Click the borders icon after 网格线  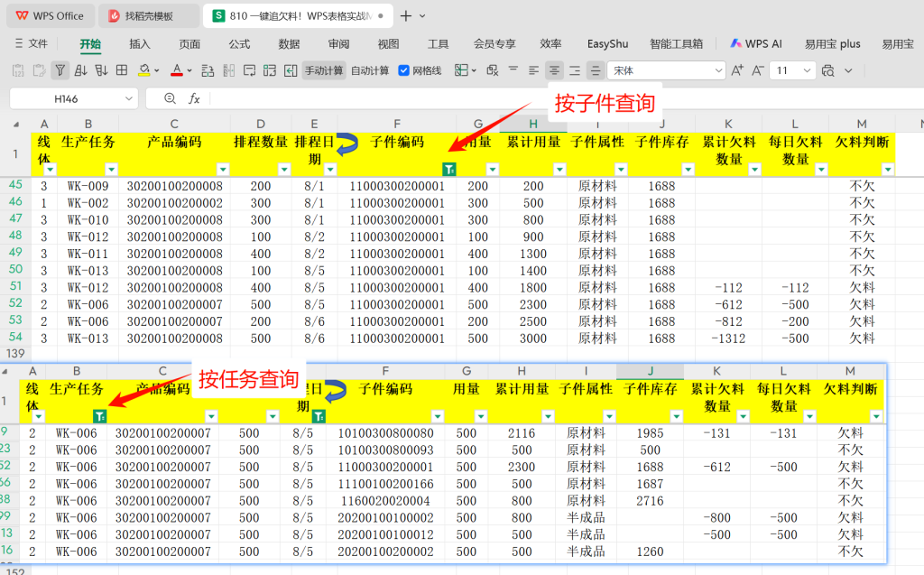pyautogui.click(x=461, y=70)
